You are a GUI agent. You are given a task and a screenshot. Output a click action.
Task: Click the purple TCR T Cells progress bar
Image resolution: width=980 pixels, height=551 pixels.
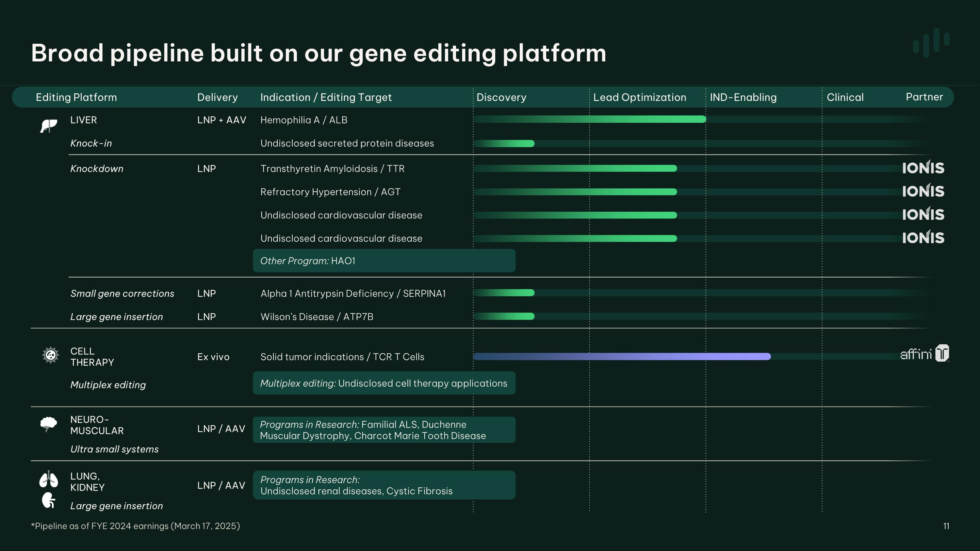(x=622, y=357)
